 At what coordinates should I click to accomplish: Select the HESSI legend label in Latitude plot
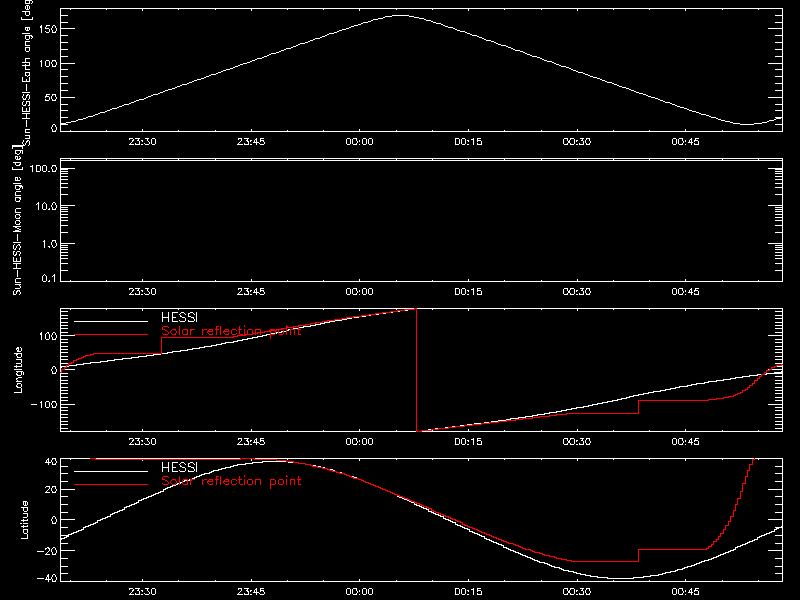[x=179, y=467]
